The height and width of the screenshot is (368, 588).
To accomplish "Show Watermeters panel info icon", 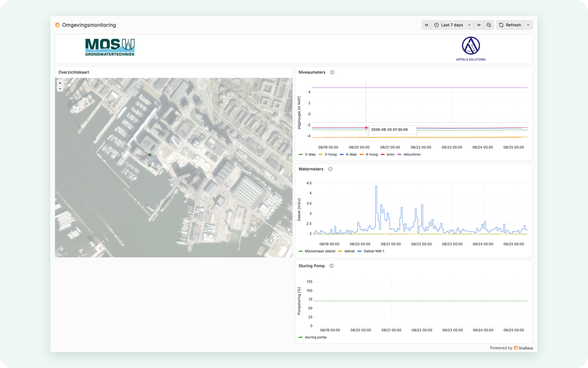I will [x=330, y=169].
